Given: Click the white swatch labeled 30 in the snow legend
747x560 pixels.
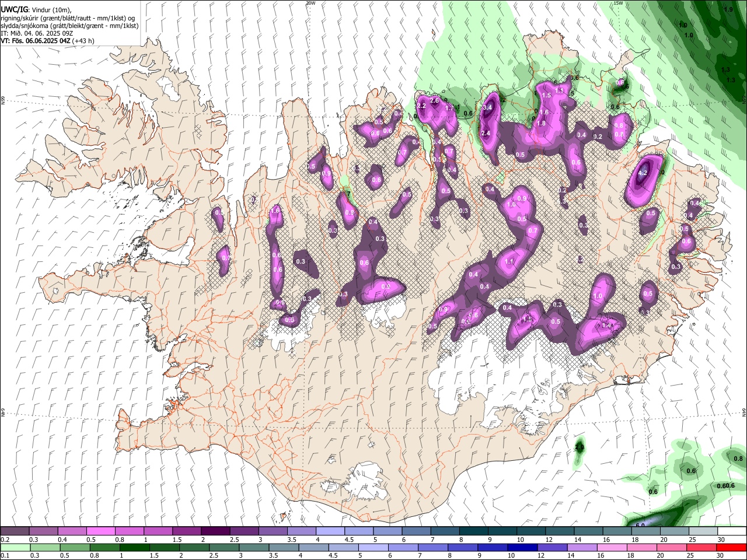Looking at the screenshot, I should [732, 531].
